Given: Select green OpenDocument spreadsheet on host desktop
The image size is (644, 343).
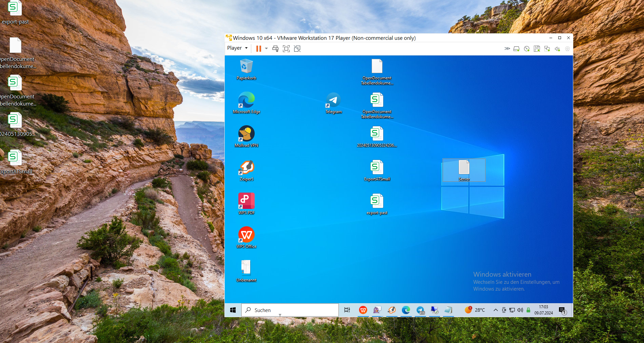Looking at the screenshot, I should pyautogui.click(x=16, y=91).
